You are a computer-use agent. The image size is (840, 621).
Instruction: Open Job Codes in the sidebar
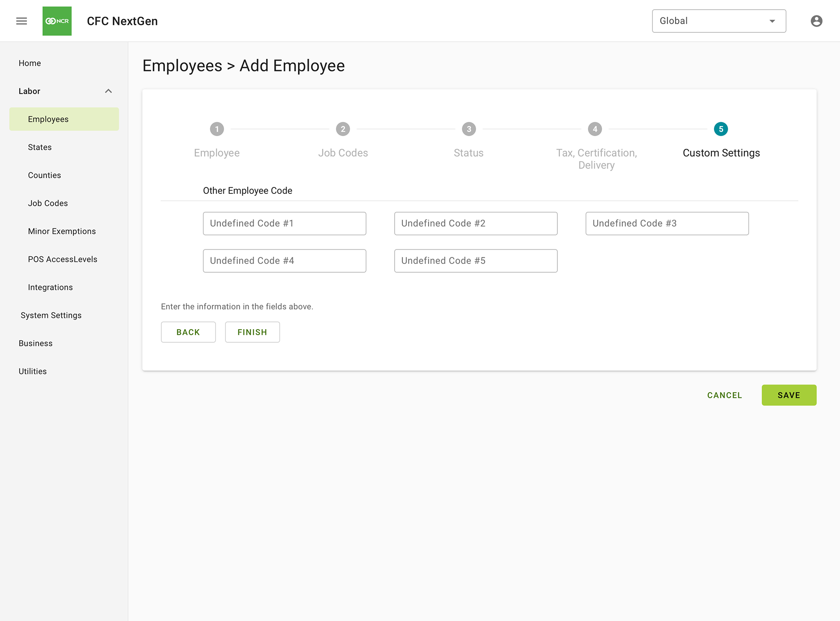pyautogui.click(x=48, y=203)
